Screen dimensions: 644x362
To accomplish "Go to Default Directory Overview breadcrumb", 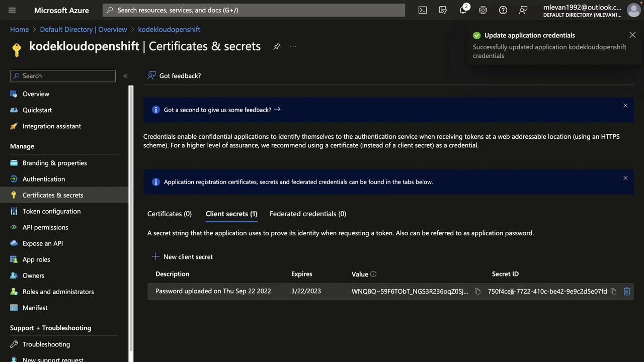I will 84,29.
